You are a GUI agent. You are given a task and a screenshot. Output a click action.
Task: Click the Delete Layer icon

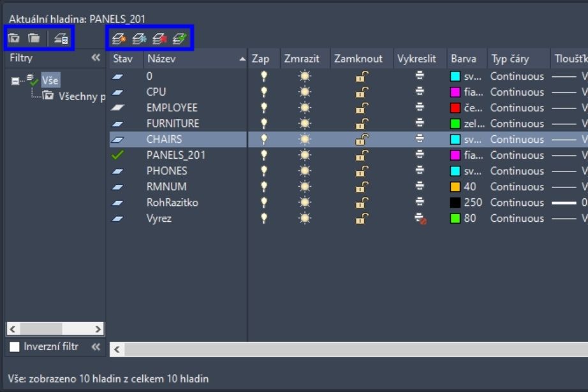[x=159, y=39]
